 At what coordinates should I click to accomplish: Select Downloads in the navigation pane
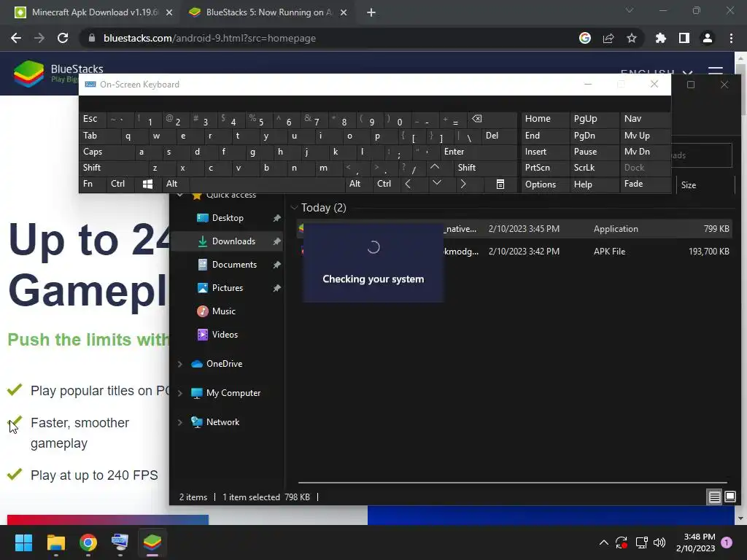click(x=227, y=241)
